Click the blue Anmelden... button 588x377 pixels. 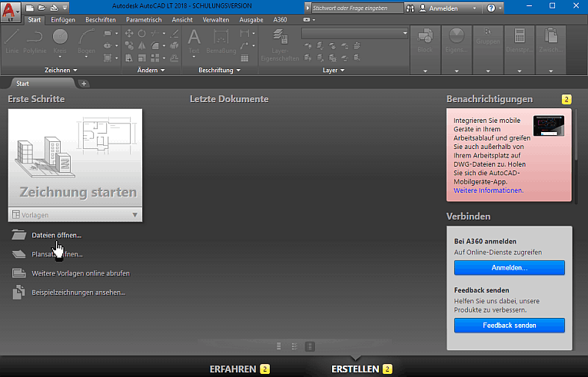click(x=510, y=268)
